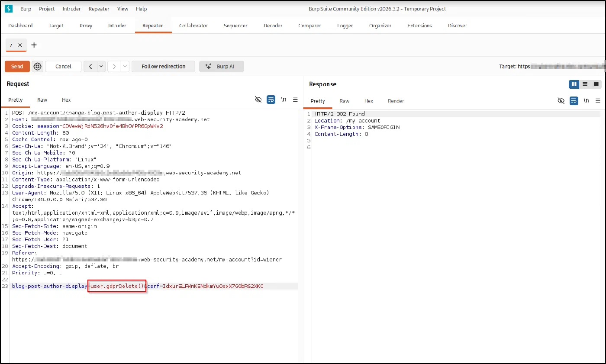Send the request
Viewport: 606px width, 364px height.
pos(17,66)
